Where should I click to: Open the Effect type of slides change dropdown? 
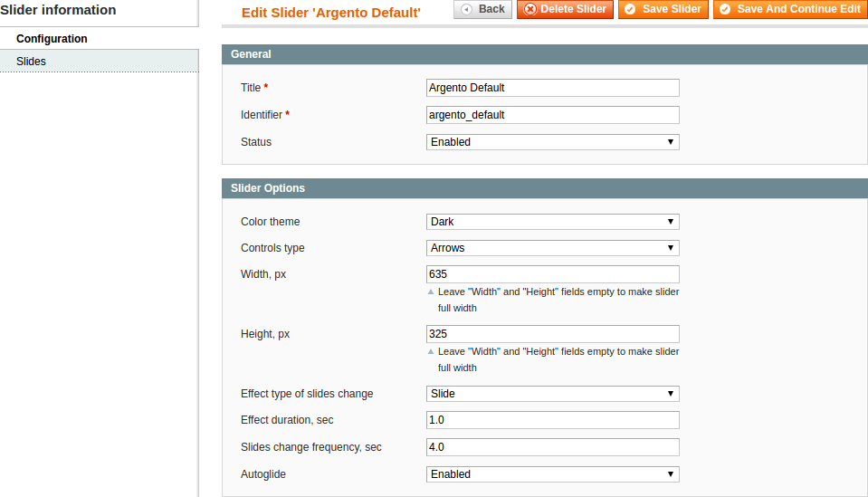pos(552,394)
